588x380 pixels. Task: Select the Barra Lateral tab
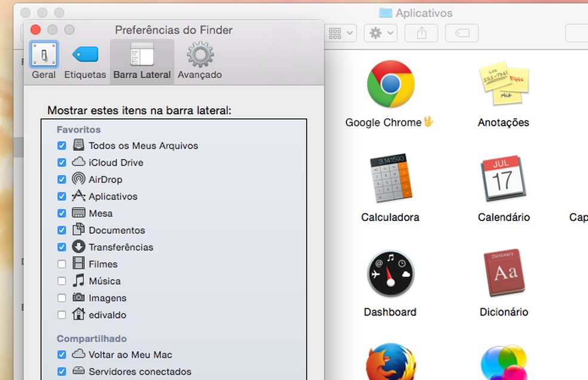tap(142, 61)
